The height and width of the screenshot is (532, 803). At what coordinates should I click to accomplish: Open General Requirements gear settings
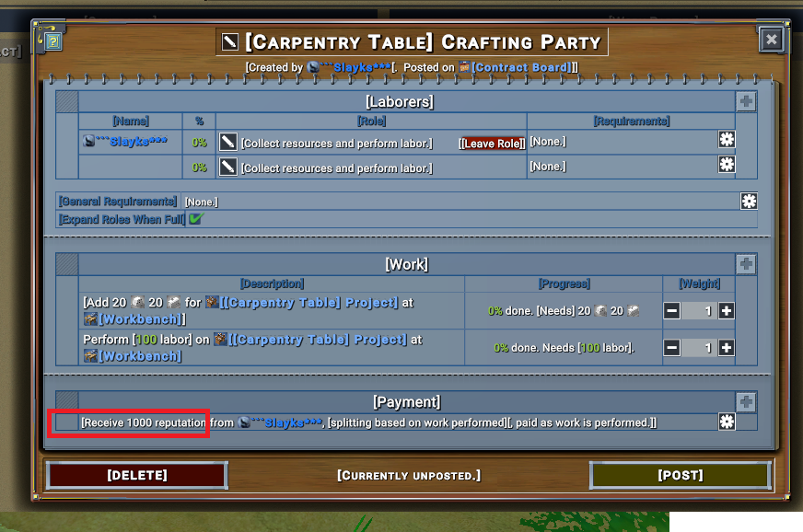(748, 202)
